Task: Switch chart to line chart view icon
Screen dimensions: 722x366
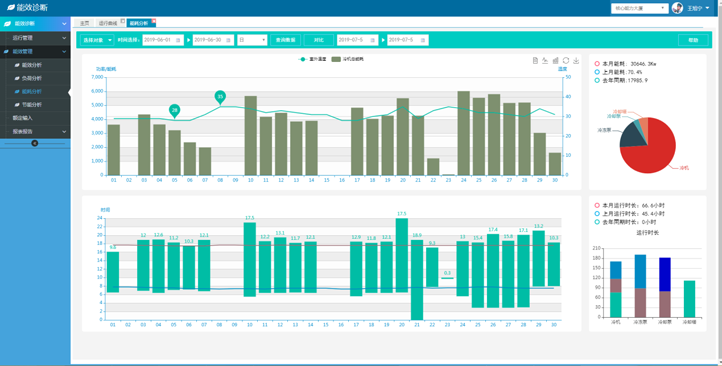Action: click(545, 61)
